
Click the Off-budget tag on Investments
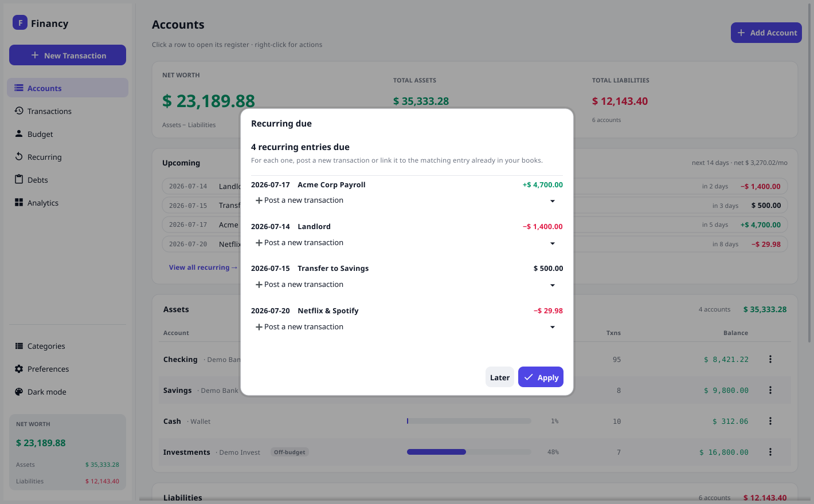click(289, 452)
